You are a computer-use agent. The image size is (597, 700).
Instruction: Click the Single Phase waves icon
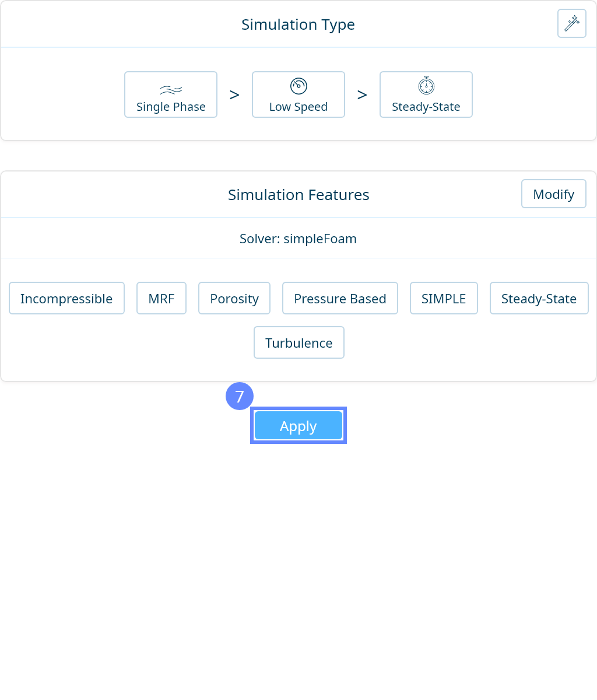[171, 89]
